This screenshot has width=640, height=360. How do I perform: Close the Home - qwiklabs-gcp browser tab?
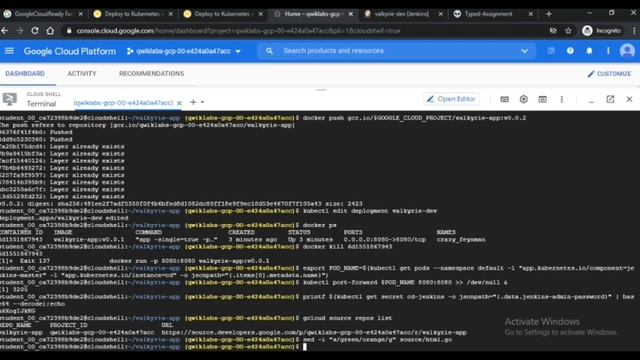click(350, 14)
